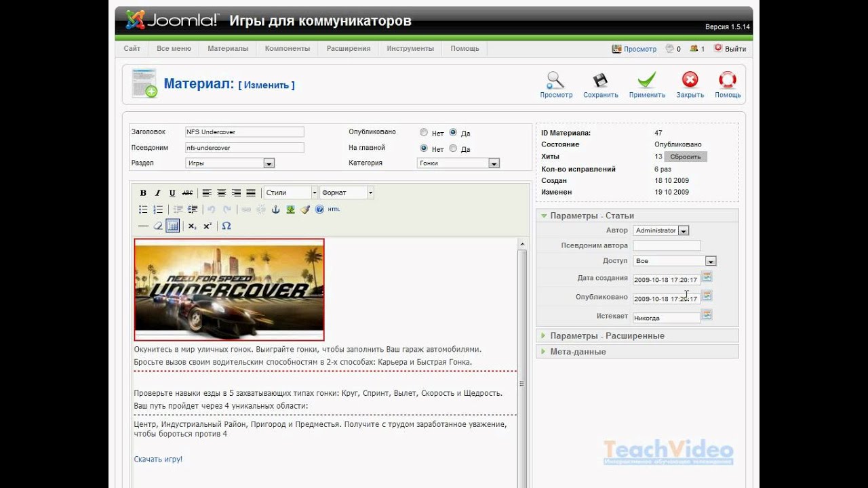Open the Доступ dropdown showing Все
Image resolution: width=868 pixels, height=488 pixels.
675,261
